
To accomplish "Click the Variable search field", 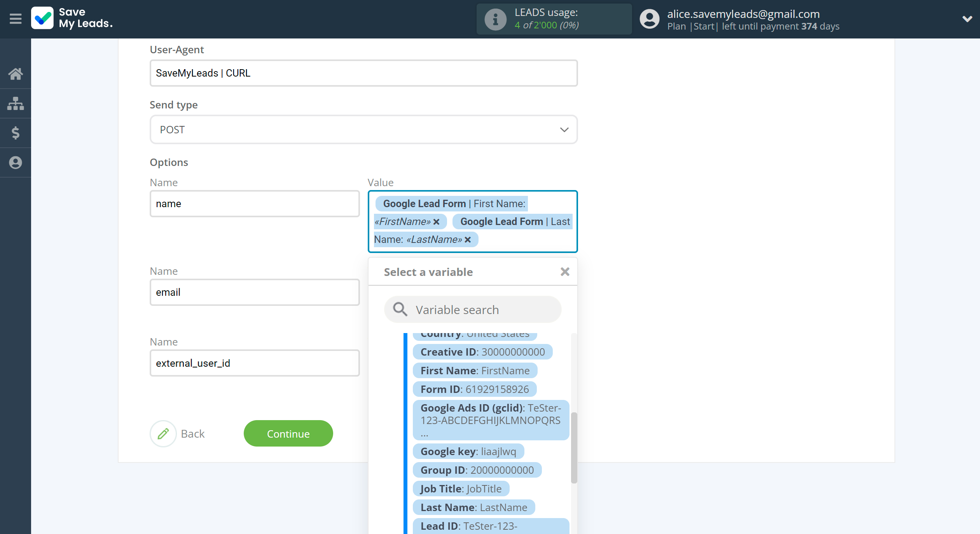I will click(473, 310).
